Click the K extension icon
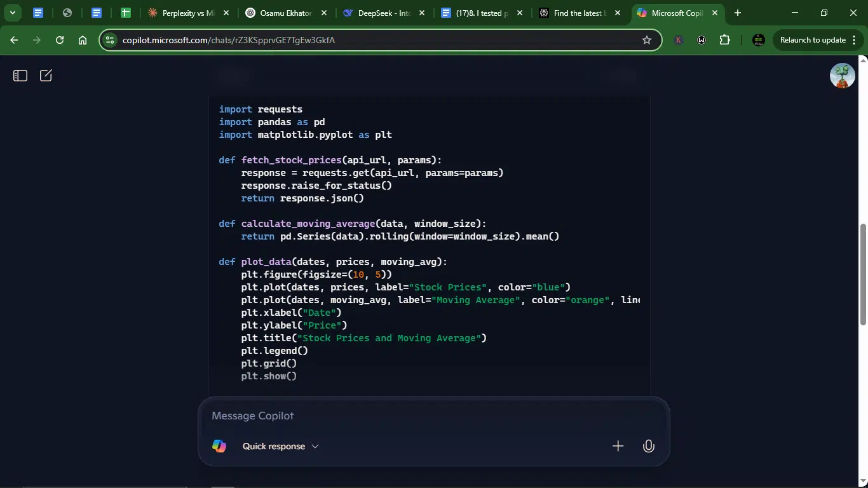This screenshot has height=488, width=868. (x=679, y=40)
